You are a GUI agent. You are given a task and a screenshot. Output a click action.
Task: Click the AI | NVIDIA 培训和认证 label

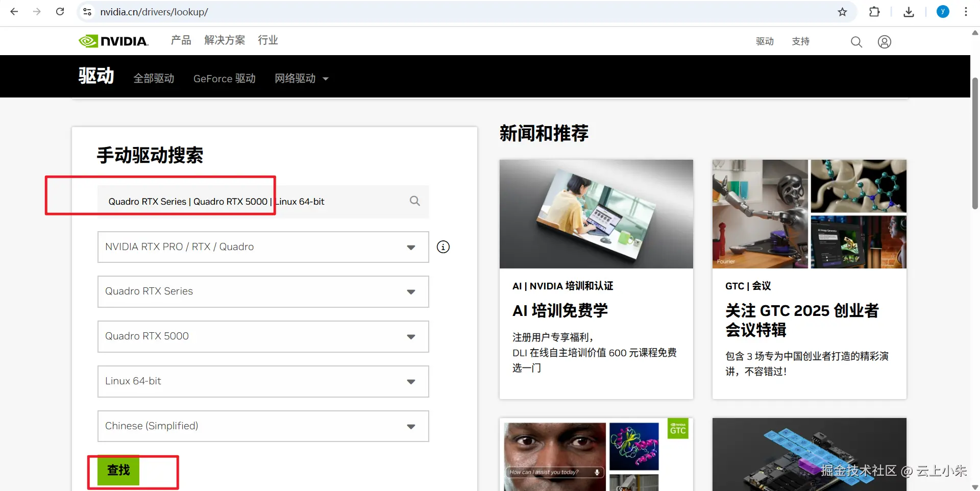[x=562, y=286]
